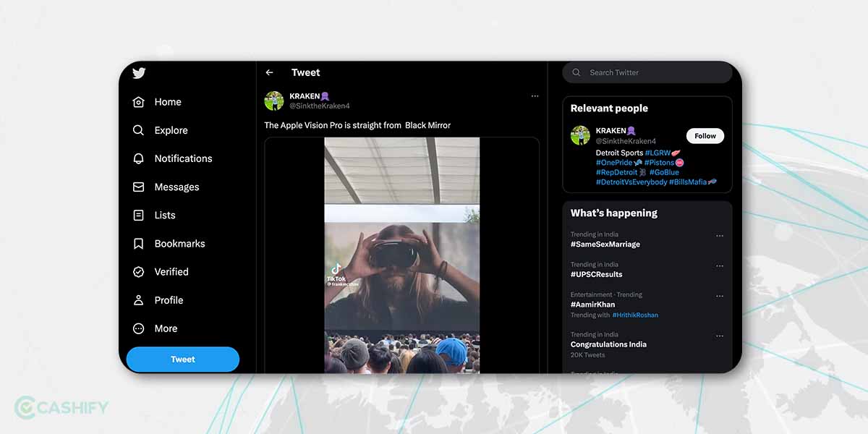This screenshot has width=868, height=434.
Task: Click the Twitter bird logo
Action: click(x=139, y=73)
